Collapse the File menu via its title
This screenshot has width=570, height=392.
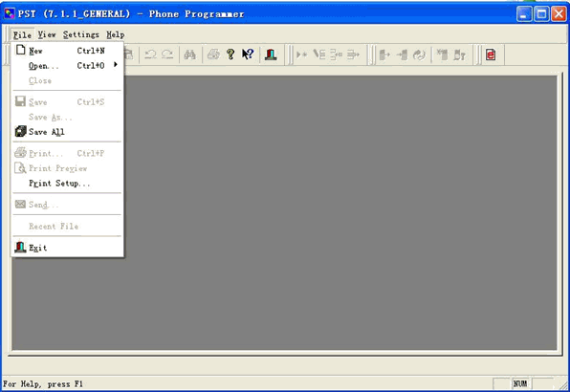22,34
